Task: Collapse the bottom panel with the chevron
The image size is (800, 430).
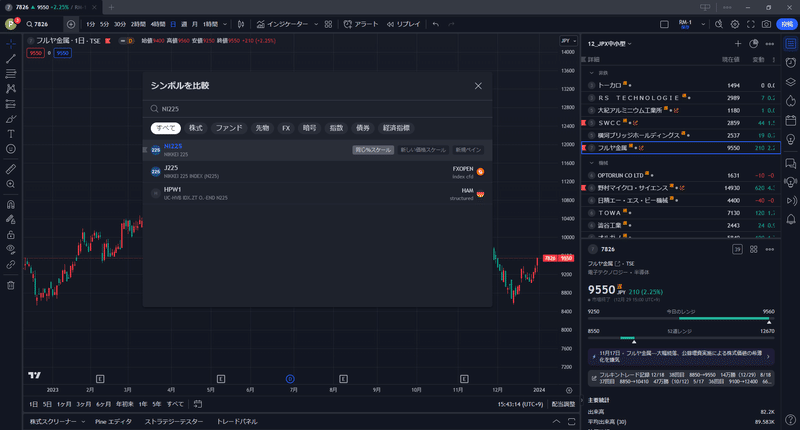Action: 556,421
